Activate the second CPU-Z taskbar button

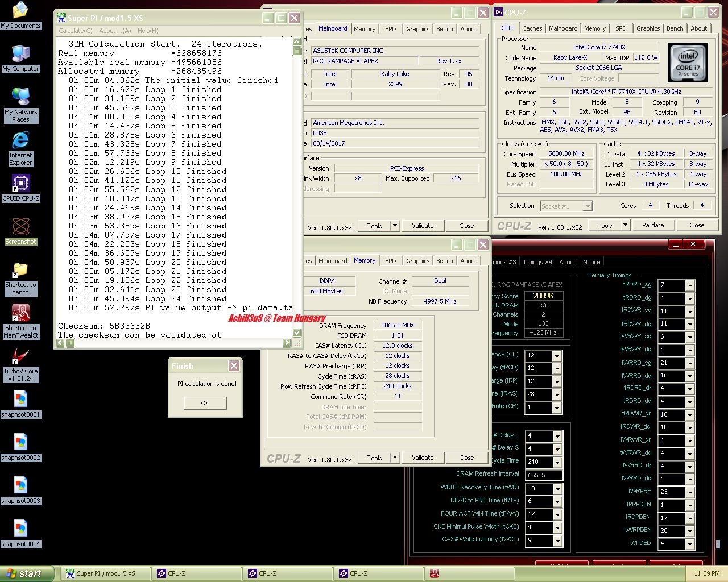(287, 573)
